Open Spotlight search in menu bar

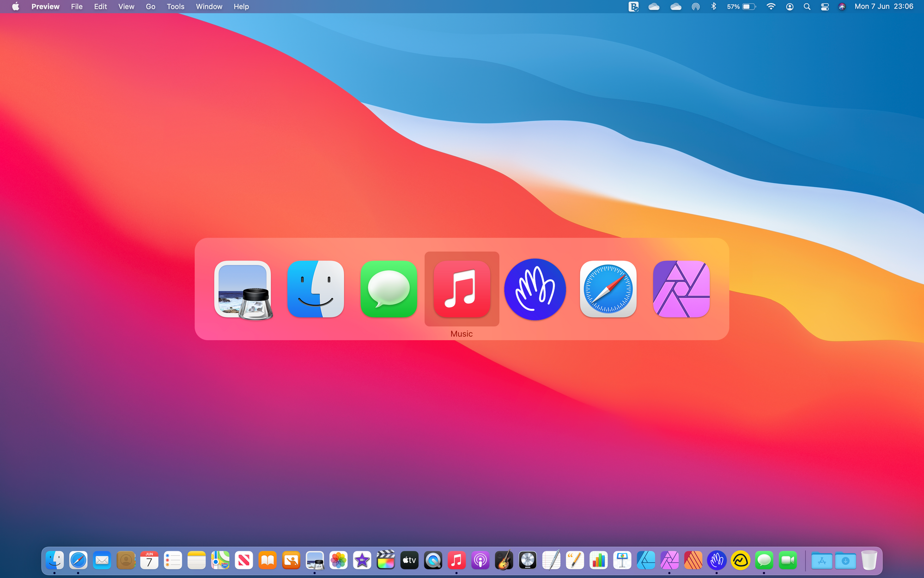coord(807,6)
